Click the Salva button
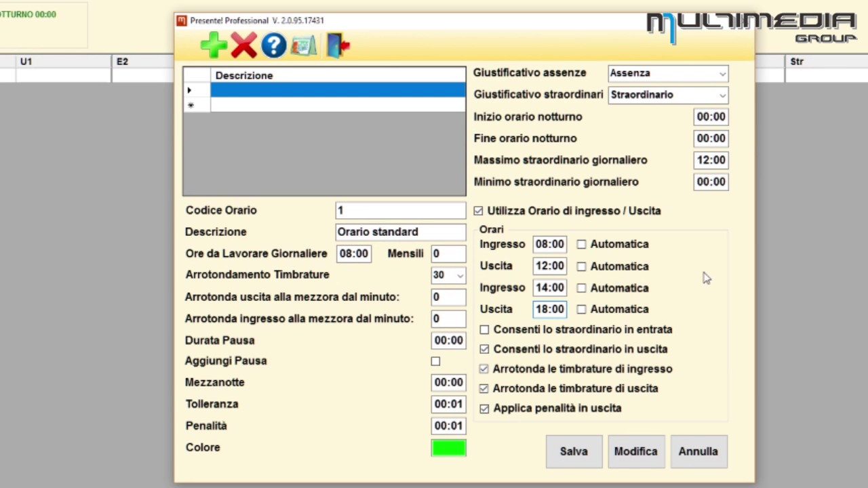Viewport: 868px width, 488px height. click(574, 451)
